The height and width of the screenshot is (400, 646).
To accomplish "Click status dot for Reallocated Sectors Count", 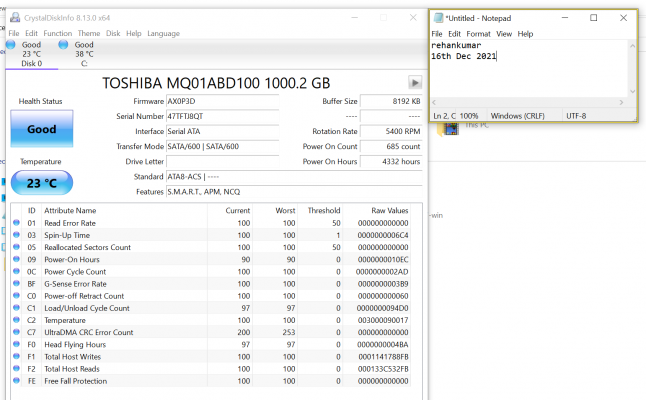I will point(16,247).
